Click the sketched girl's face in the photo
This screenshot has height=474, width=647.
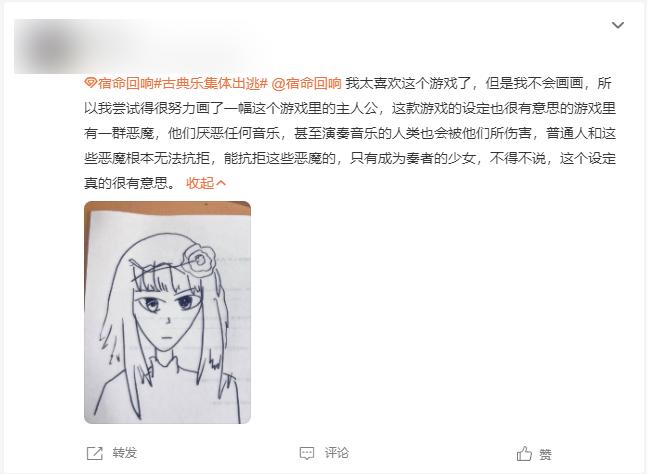click(167, 318)
